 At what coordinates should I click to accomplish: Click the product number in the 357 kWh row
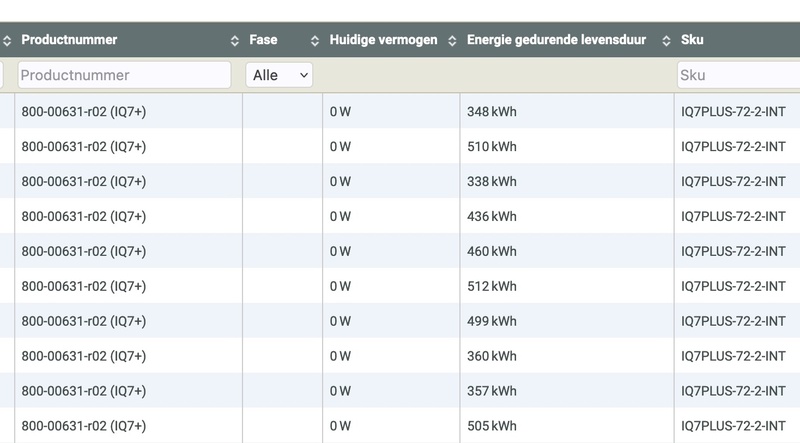click(83, 392)
